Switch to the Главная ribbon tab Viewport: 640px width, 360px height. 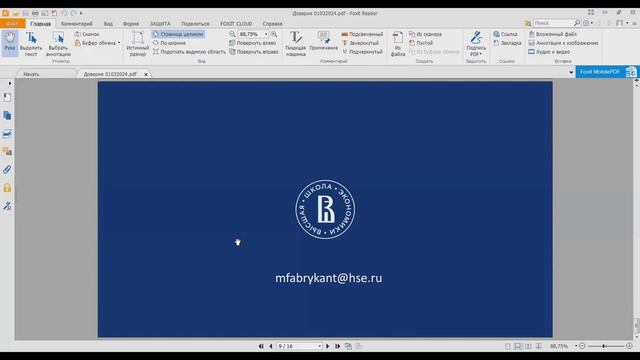click(x=40, y=24)
